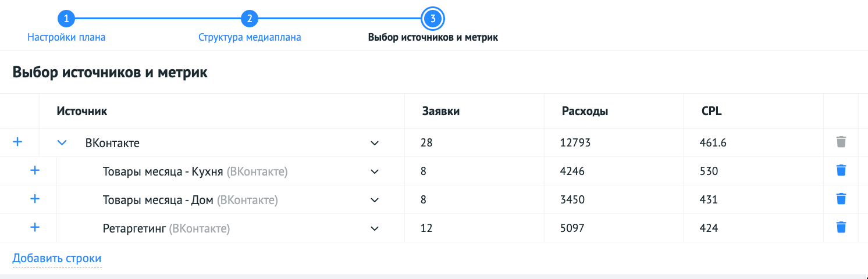The width and height of the screenshot is (868, 279).
Task: Go to step 1 Настройки плана
Action: click(x=66, y=19)
